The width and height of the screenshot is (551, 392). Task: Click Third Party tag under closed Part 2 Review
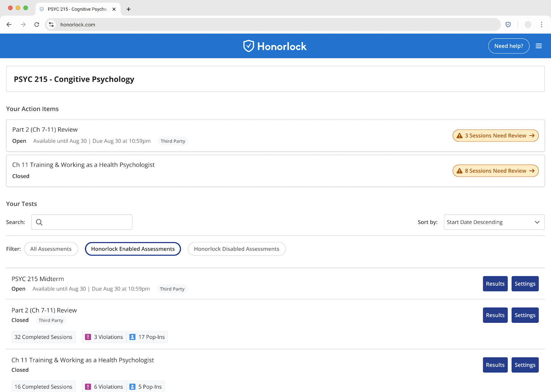pos(51,320)
